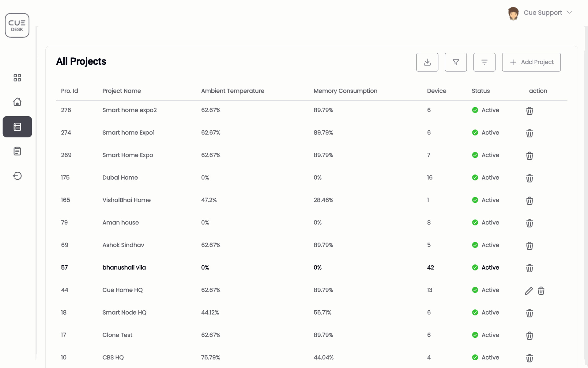This screenshot has width=588, height=368.
Task: Click the Cue Desk logo
Action: point(17,25)
